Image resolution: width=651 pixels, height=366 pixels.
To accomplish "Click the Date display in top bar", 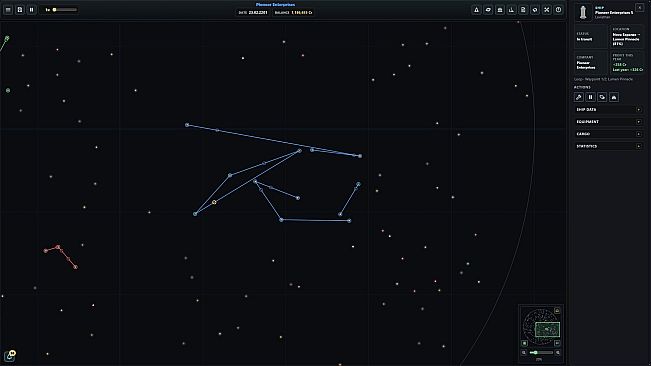I will (x=253, y=12).
